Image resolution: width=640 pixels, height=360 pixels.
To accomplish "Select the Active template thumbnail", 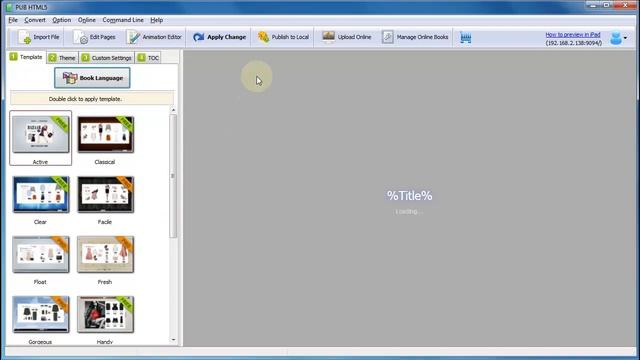I will [40, 135].
